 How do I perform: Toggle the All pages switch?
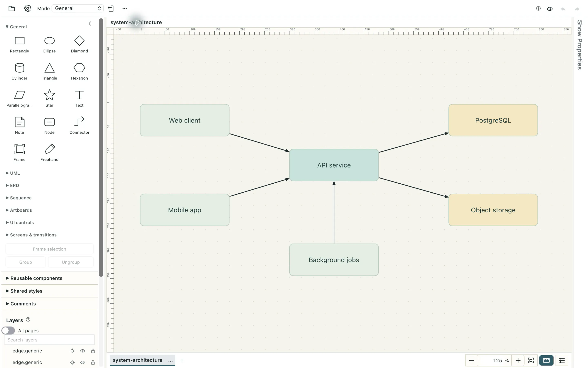click(8, 331)
